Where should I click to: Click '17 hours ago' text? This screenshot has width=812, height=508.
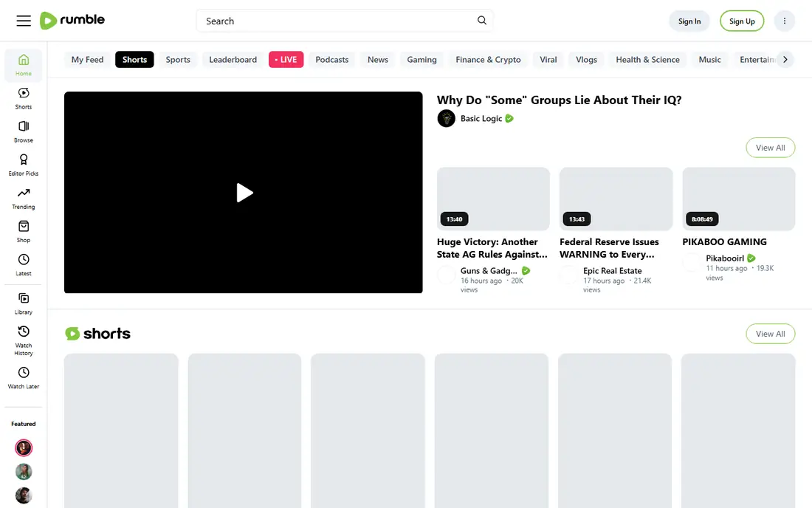(x=604, y=281)
